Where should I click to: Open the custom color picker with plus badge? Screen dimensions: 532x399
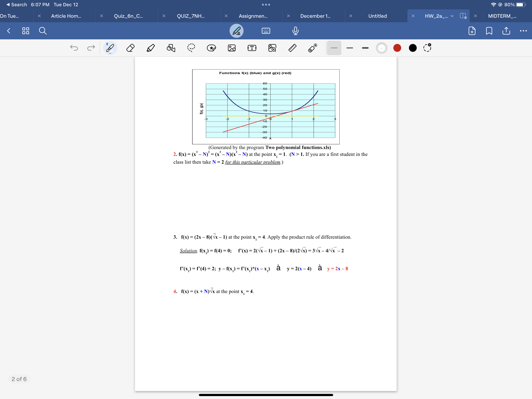(x=427, y=48)
